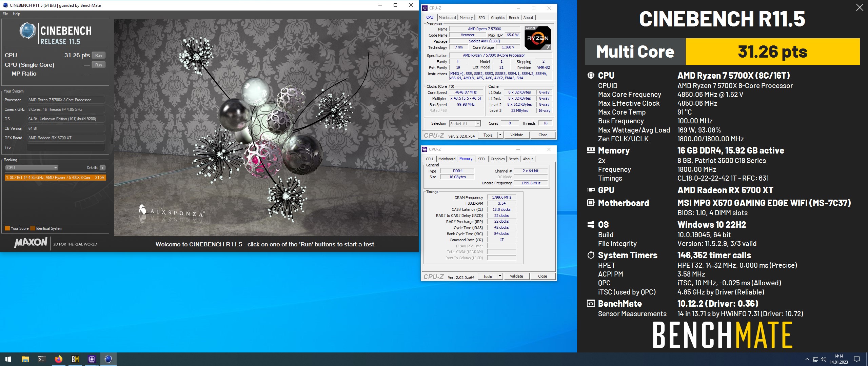Click the GPU icon in BenchMate panel
This screenshot has width=868, height=366.
coord(591,190)
